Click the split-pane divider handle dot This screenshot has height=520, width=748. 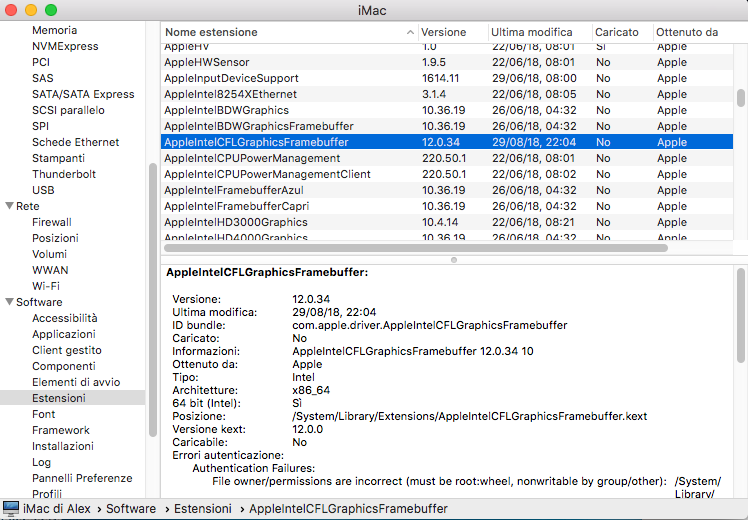click(454, 260)
